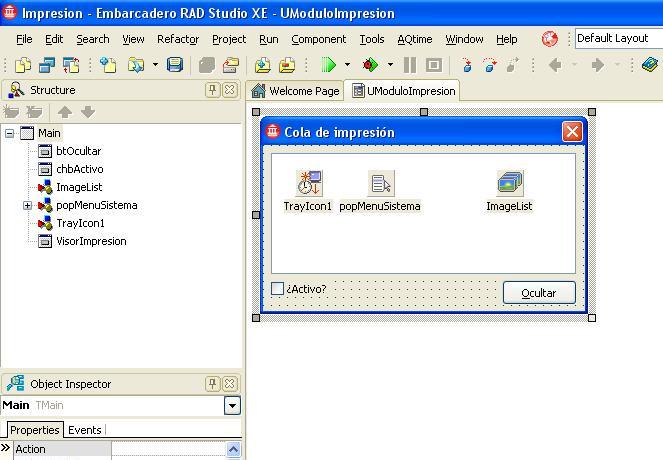Expand the popMenuSistema tree node

pyautogui.click(x=27, y=205)
